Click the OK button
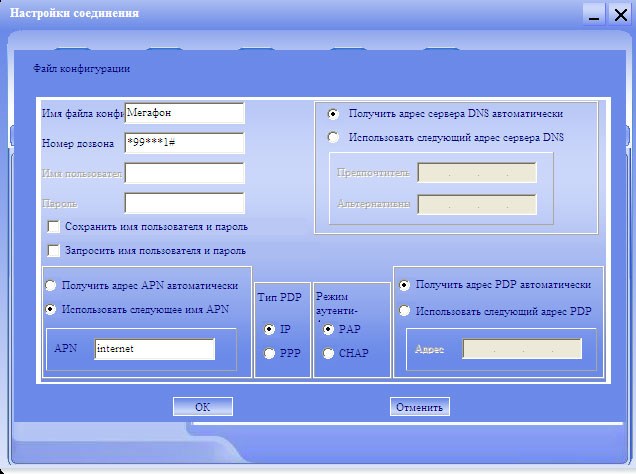This screenshot has width=636, height=474. click(203, 407)
